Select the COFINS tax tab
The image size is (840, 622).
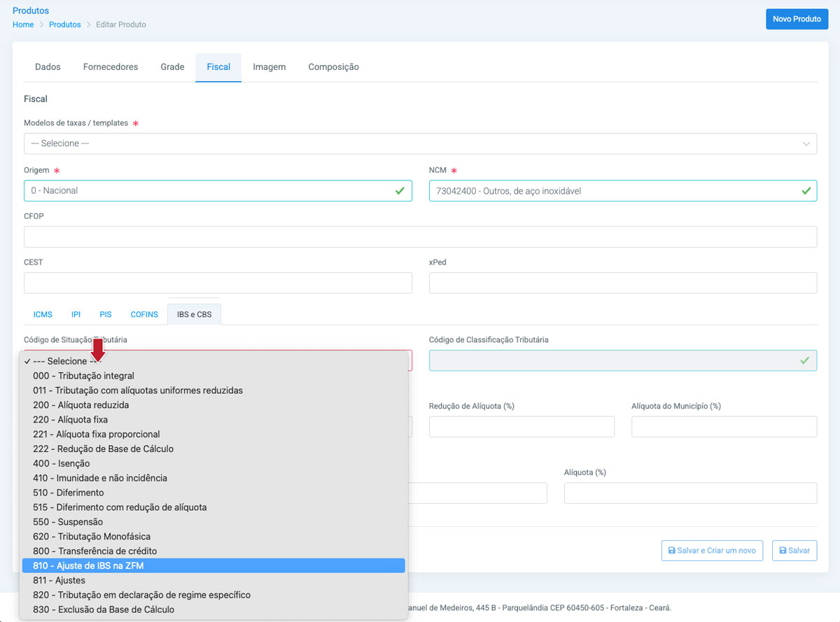(144, 315)
